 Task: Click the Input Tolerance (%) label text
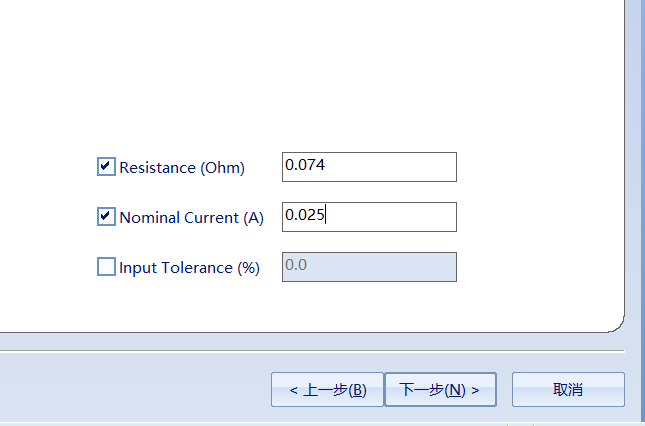189,268
